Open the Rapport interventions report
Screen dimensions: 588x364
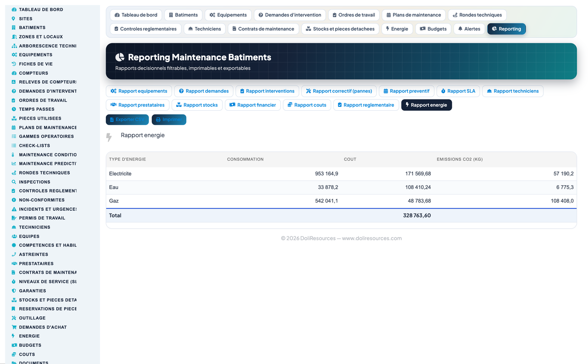pos(267,91)
